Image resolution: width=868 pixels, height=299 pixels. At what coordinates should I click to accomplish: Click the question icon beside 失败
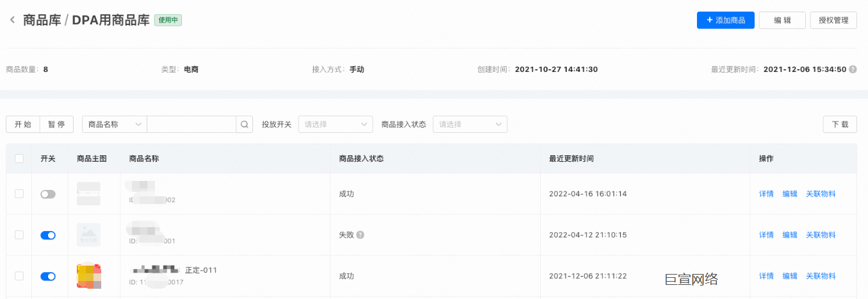361,235
